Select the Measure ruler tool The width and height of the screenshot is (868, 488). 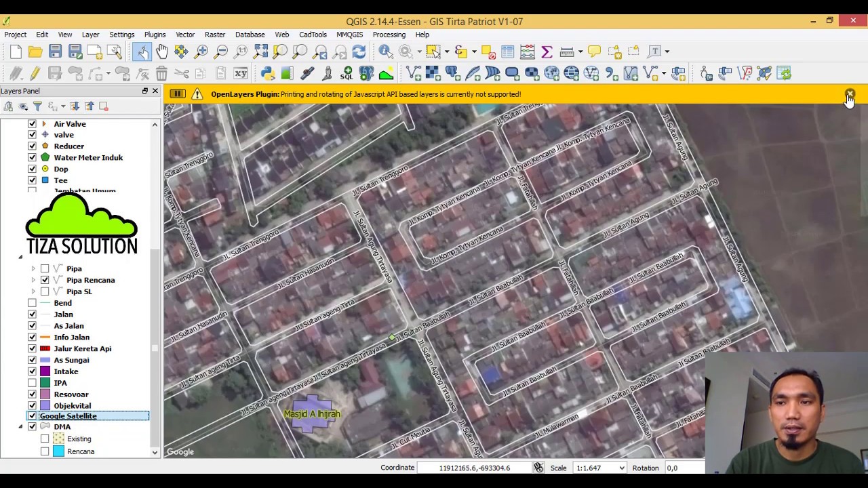[567, 52]
